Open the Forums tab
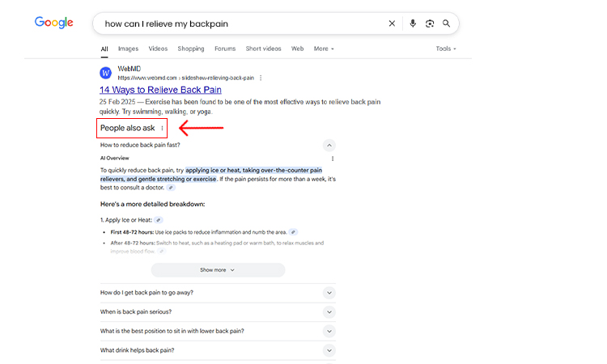 [225, 49]
